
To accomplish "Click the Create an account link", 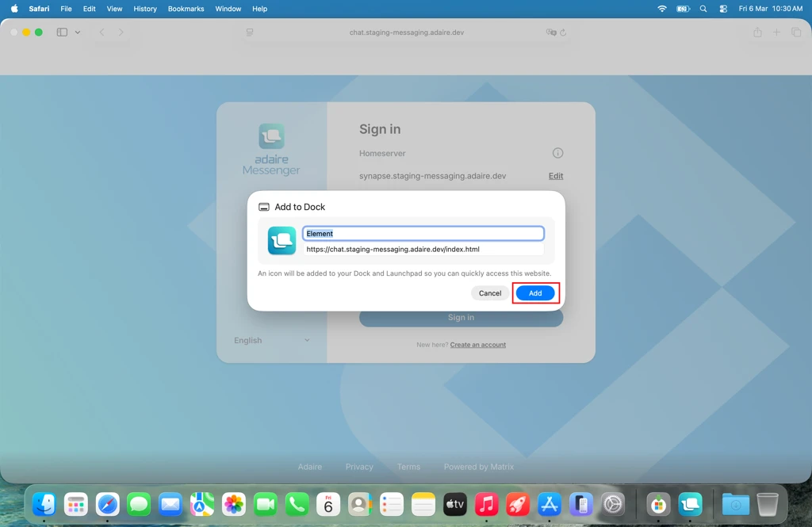I will 477,345.
